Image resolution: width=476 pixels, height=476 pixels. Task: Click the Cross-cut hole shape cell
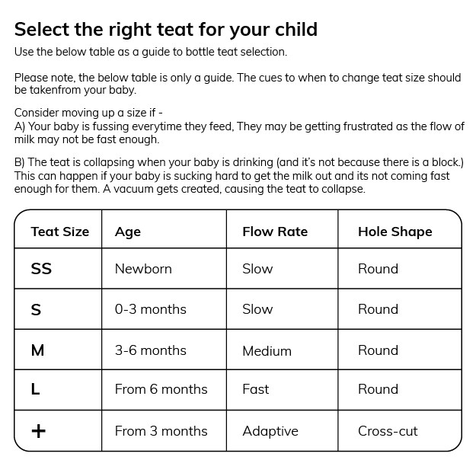point(388,431)
